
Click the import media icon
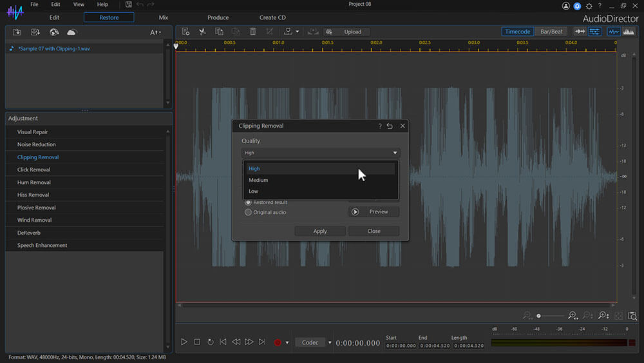[x=17, y=32]
